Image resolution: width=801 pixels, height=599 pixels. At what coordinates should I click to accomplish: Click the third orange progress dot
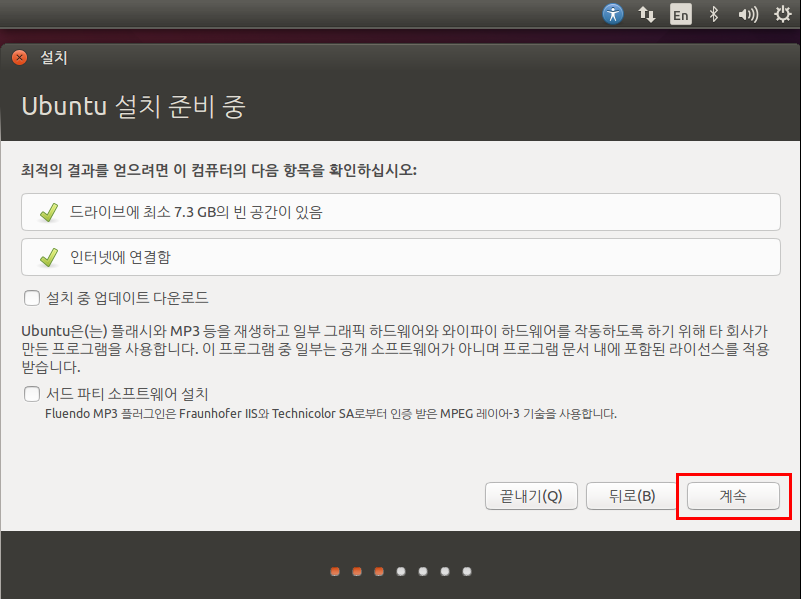379,571
